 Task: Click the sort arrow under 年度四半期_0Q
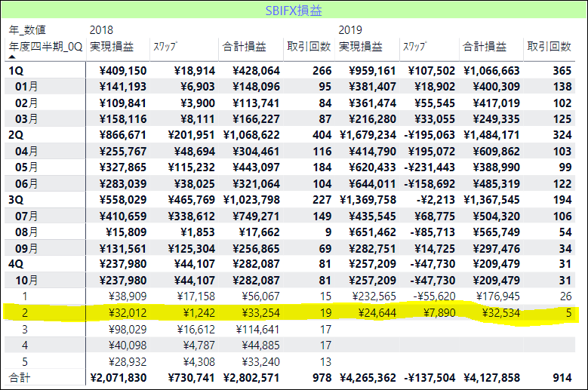coord(12,57)
